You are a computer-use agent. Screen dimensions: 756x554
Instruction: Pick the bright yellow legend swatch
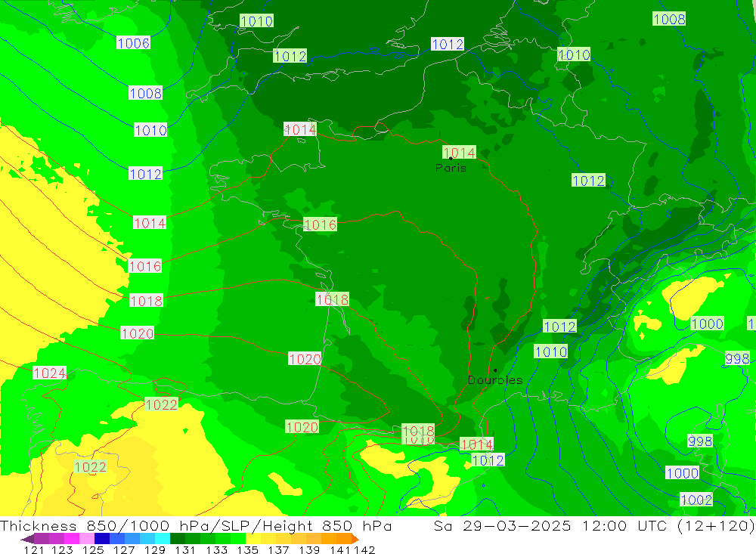click(x=253, y=539)
